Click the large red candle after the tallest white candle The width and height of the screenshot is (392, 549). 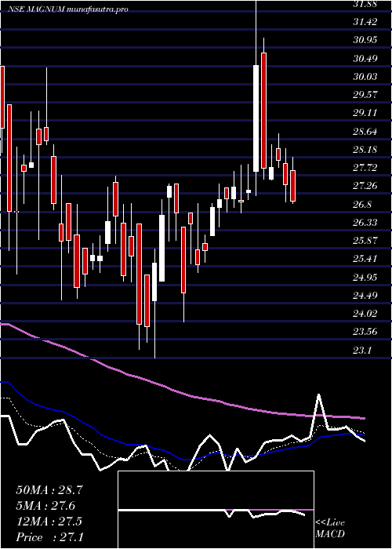click(x=264, y=111)
